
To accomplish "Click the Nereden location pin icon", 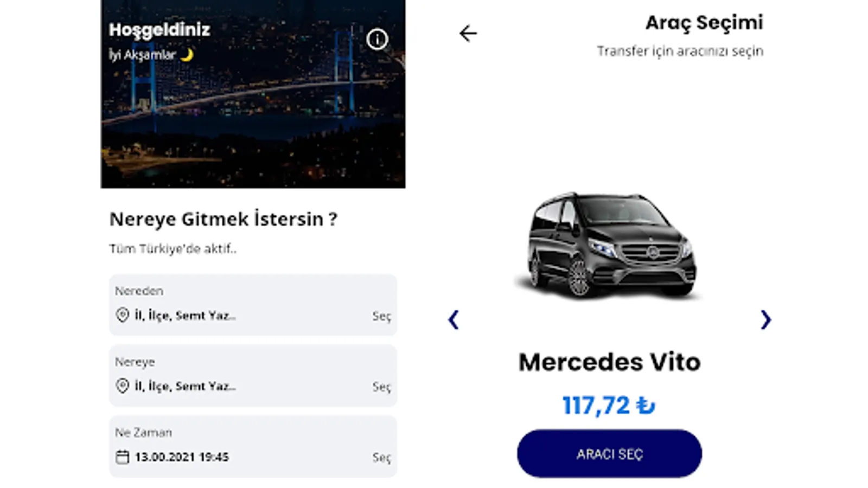I will 123,315.
